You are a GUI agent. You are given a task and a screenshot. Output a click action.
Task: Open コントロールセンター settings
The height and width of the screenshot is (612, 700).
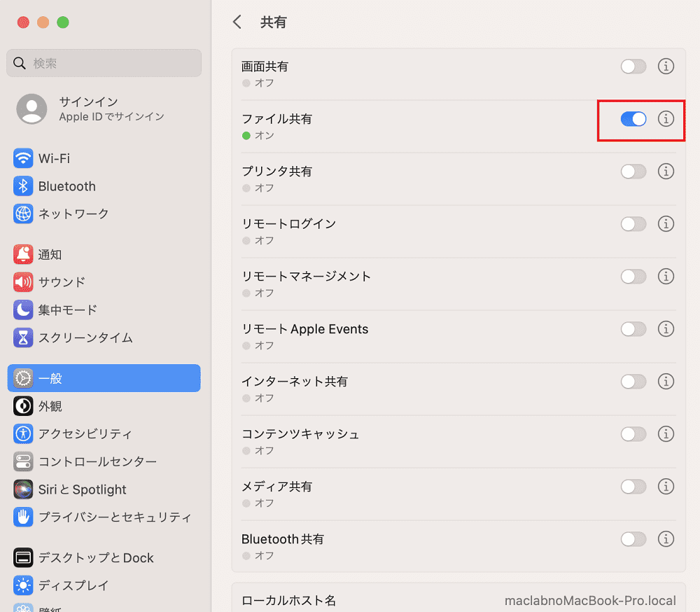[104, 461]
